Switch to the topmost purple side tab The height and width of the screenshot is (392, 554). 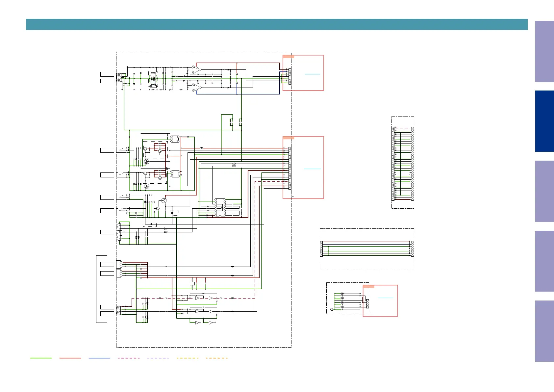point(544,51)
